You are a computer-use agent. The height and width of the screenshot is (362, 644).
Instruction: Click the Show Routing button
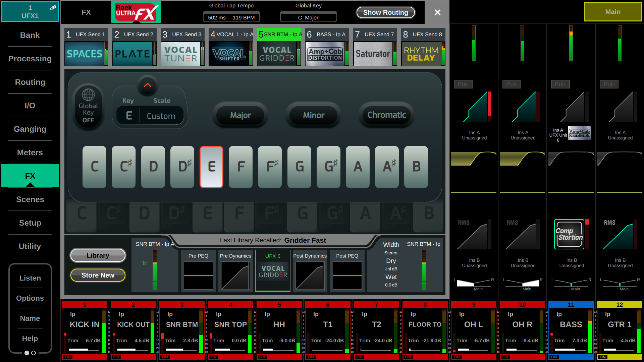pyautogui.click(x=385, y=12)
